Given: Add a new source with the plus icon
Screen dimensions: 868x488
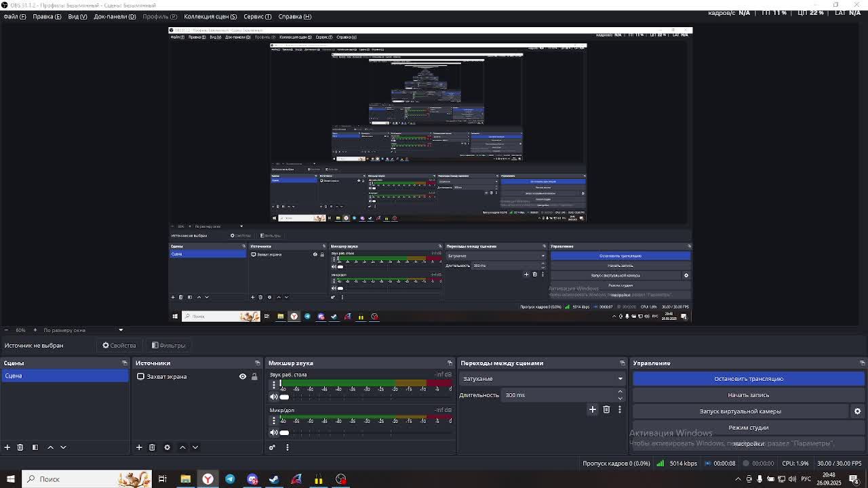Looking at the screenshot, I should pyautogui.click(x=139, y=447).
